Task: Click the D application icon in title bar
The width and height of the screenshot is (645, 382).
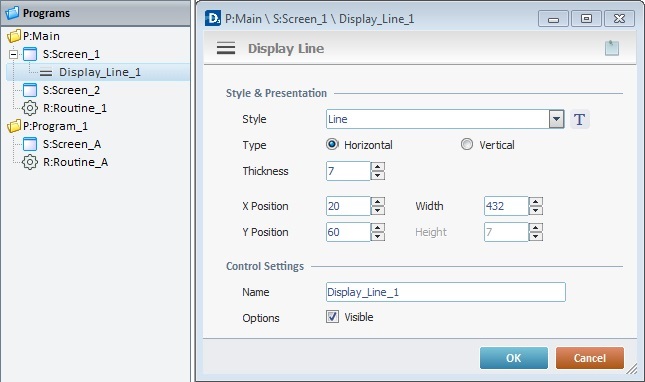Action: pos(213,19)
